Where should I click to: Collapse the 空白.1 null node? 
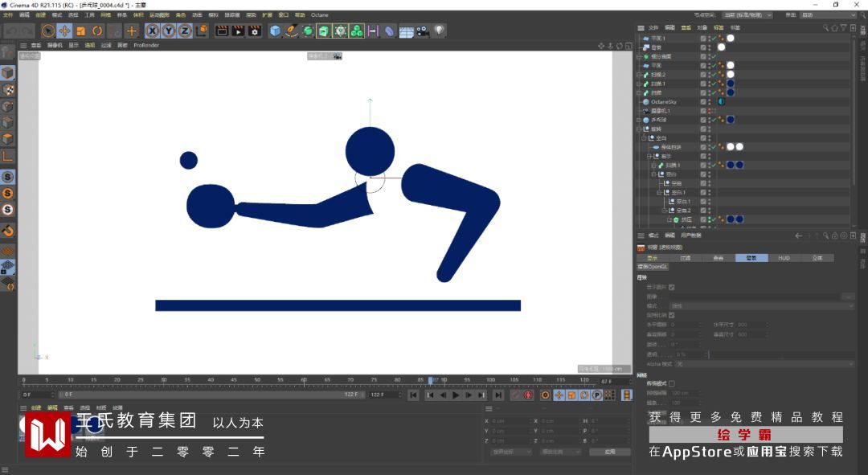659,193
